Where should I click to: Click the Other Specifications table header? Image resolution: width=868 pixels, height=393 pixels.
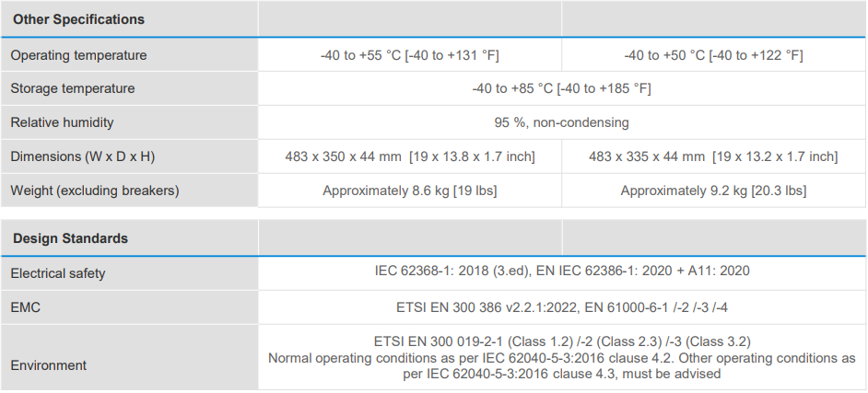pos(78,19)
